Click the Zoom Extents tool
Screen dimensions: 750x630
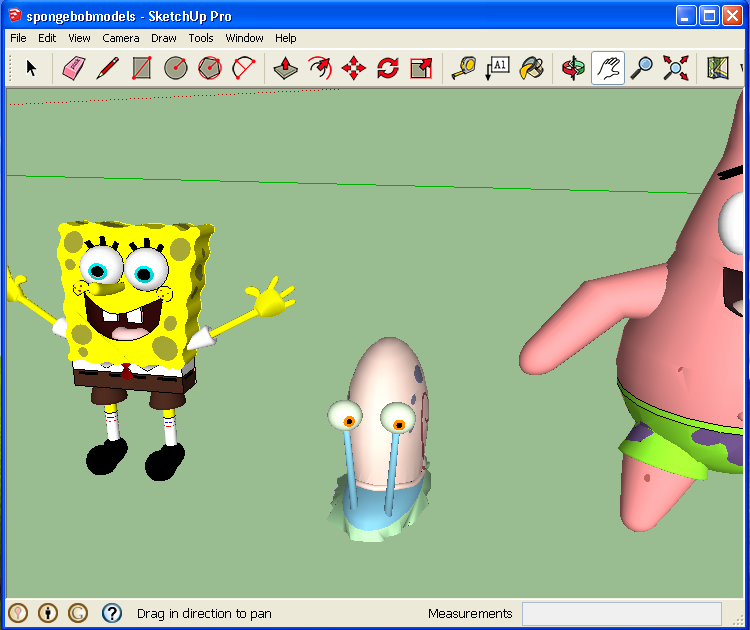pos(675,68)
